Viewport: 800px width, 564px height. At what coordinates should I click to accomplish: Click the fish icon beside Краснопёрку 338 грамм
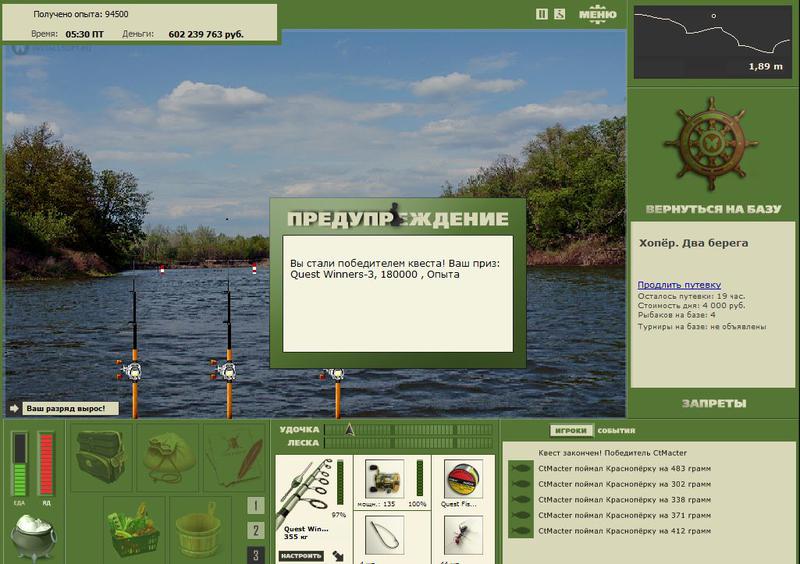(x=521, y=500)
